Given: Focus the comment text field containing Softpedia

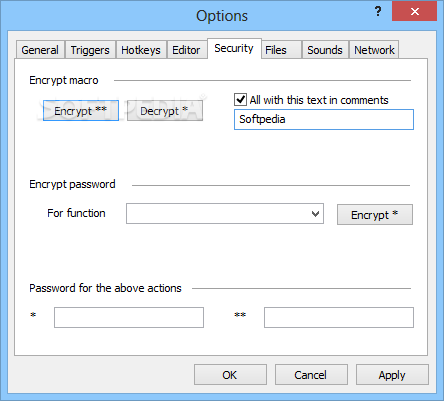Looking at the screenshot, I should pyautogui.click(x=324, y=119).
